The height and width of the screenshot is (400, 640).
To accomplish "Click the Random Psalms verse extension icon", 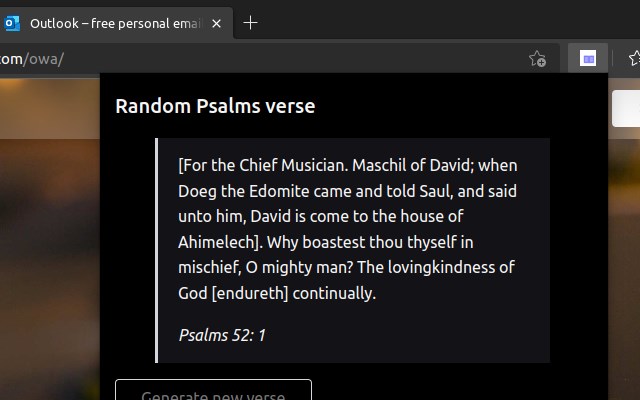I will (x=588, y=59).
